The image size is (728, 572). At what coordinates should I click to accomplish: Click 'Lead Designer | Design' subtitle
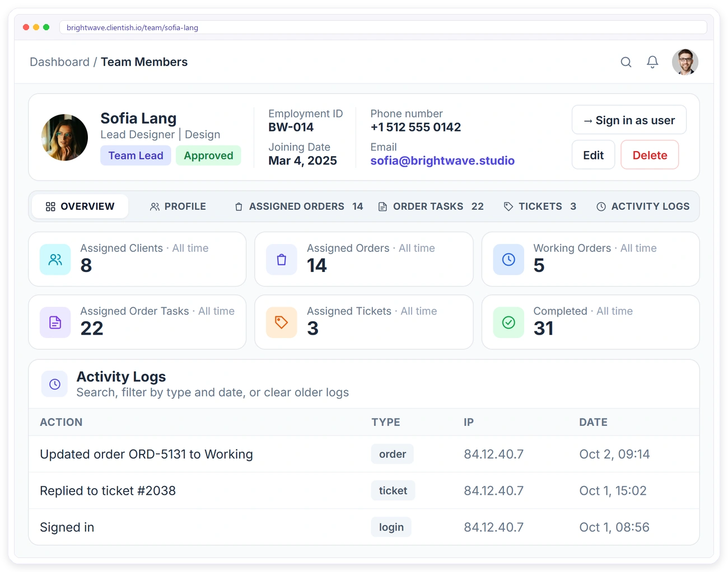pyautogui.click(x=160, y=134)
